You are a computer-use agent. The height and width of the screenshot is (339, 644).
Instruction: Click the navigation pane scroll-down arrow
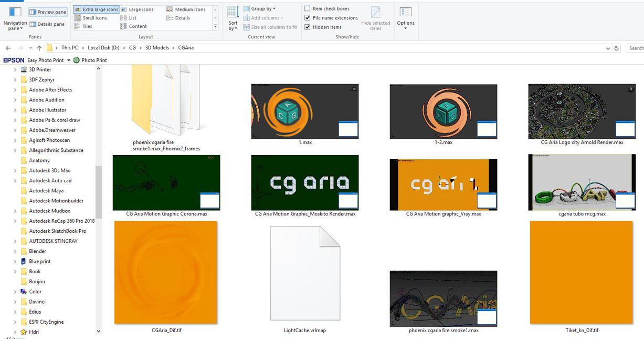[x=98, y=332]
